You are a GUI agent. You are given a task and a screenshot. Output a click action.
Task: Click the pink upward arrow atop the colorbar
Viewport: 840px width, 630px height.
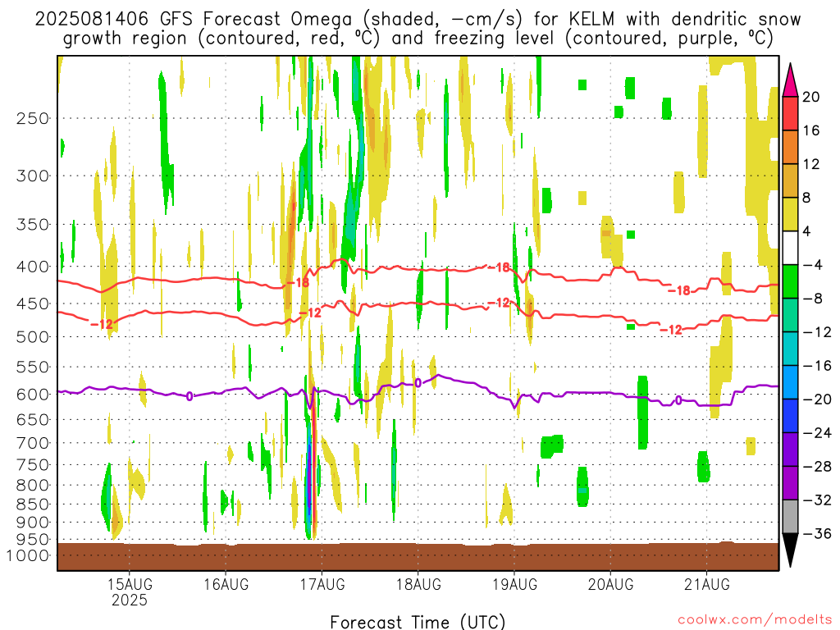(x=790, y=80)
